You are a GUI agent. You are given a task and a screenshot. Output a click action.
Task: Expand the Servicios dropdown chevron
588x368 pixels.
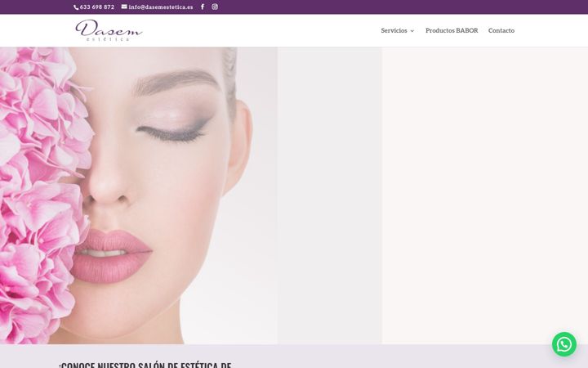412,31
